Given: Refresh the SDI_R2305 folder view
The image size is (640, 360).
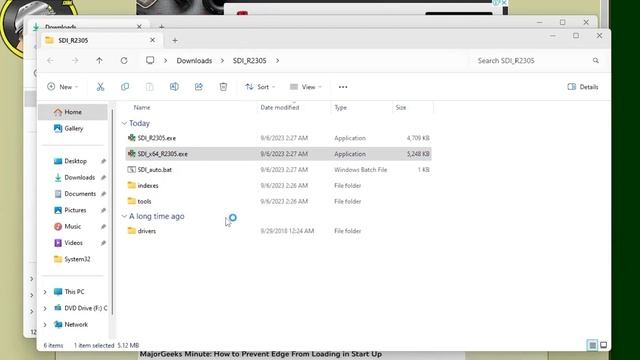Looking at the screenshot, I should (x=124, y=61).
